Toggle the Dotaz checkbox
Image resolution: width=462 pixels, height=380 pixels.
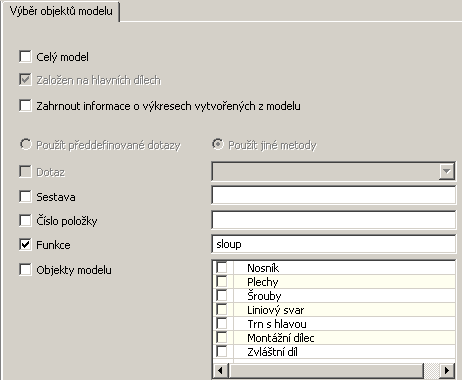click(25, 172)
